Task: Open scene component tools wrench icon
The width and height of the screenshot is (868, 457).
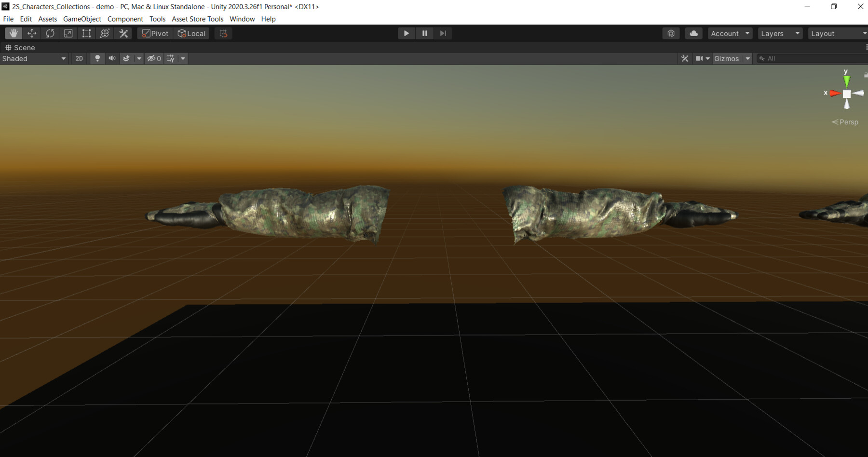Action: pyautogui.click(x=684, y=58)
